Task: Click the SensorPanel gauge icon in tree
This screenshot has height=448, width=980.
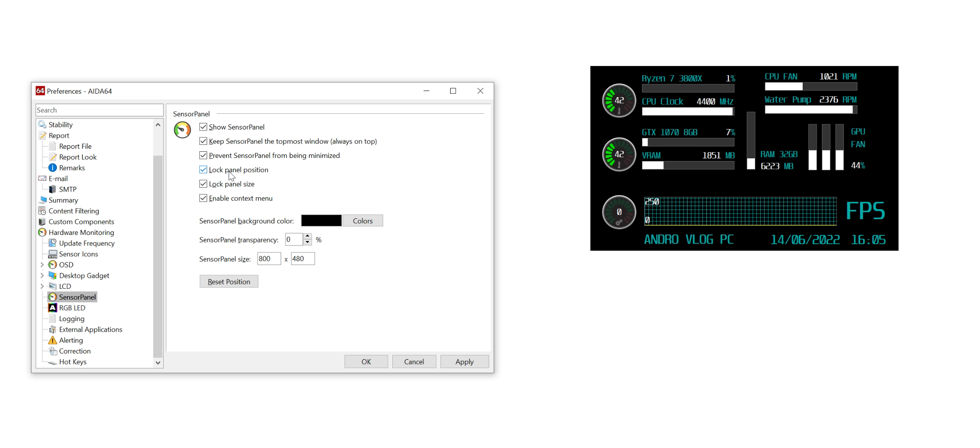Action: click(53, 297)
